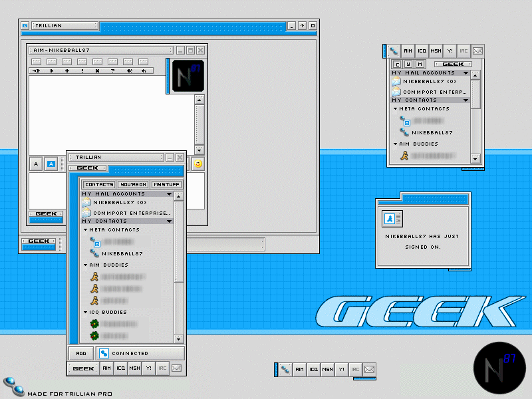532x399 pixels.
Task: Click the contact card icon in the signed-on notification
Action: 392,219
